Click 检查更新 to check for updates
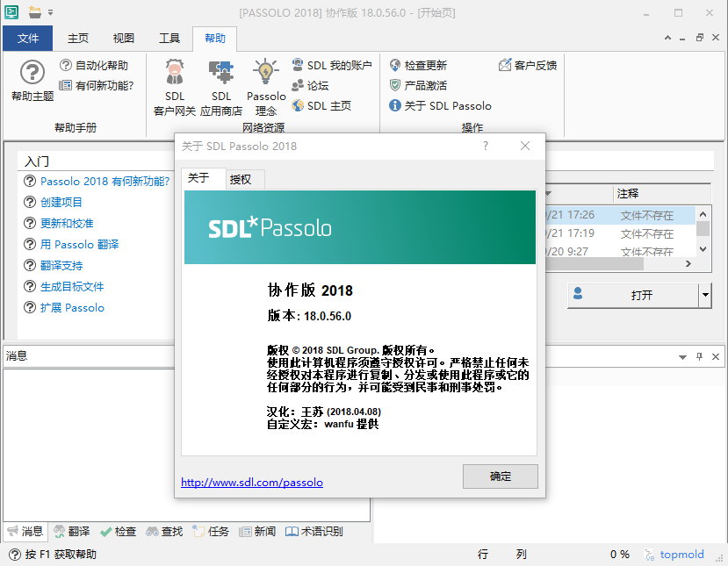728x566 pixels. [418, 65]
